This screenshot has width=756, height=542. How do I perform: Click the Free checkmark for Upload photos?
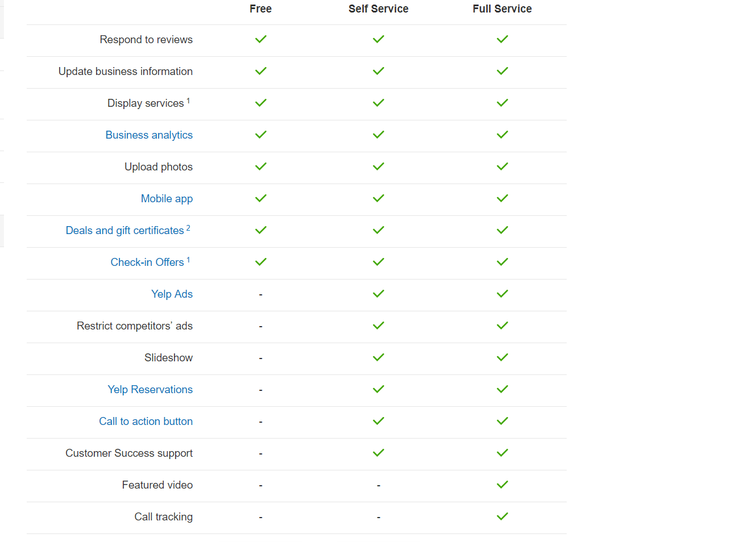point(261,166)
